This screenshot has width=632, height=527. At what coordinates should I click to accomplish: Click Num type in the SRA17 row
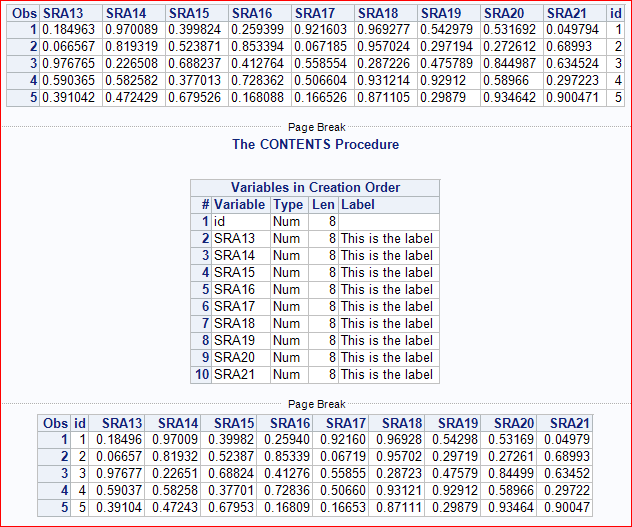pyautogui.click(x=286, y=306)
